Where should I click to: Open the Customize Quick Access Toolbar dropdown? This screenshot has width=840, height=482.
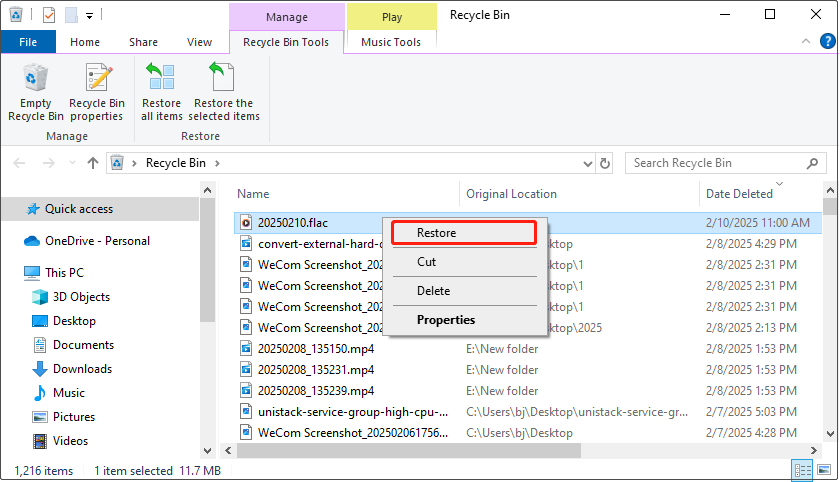point(89,16)
